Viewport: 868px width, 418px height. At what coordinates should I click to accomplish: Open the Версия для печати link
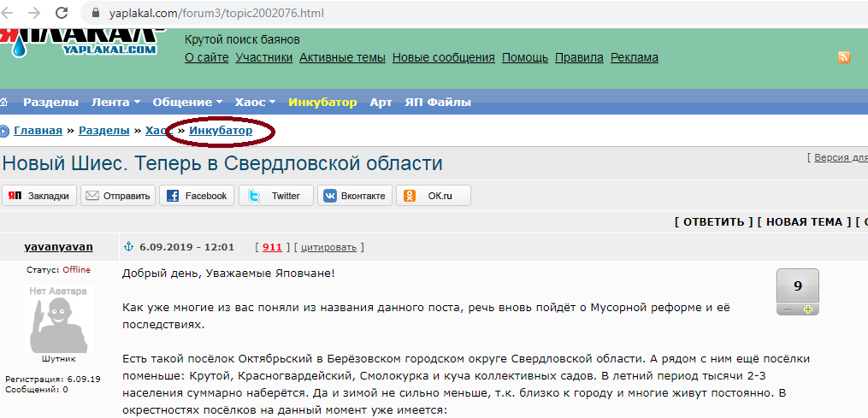click(841, 158)
